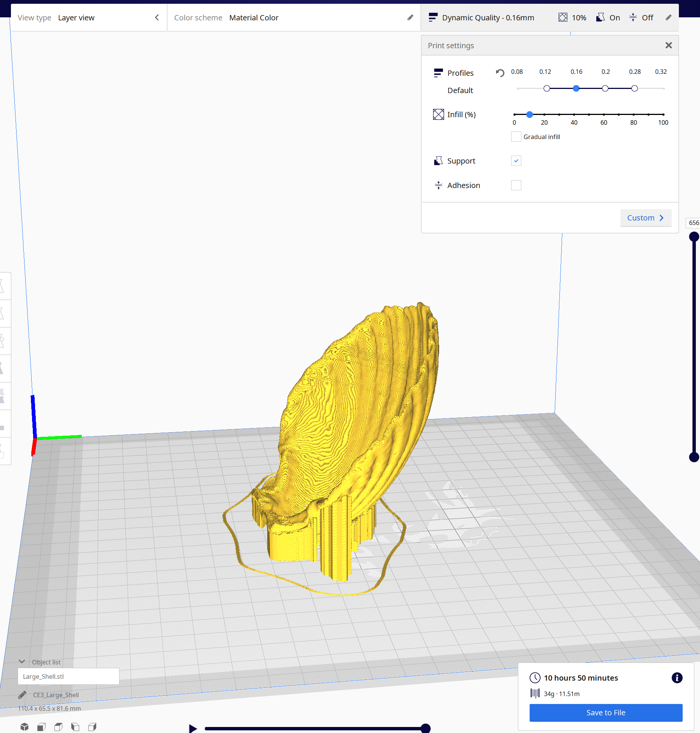700x733 pixels.
Task: Click the upper layer slider handle
Action: (694, 237)
